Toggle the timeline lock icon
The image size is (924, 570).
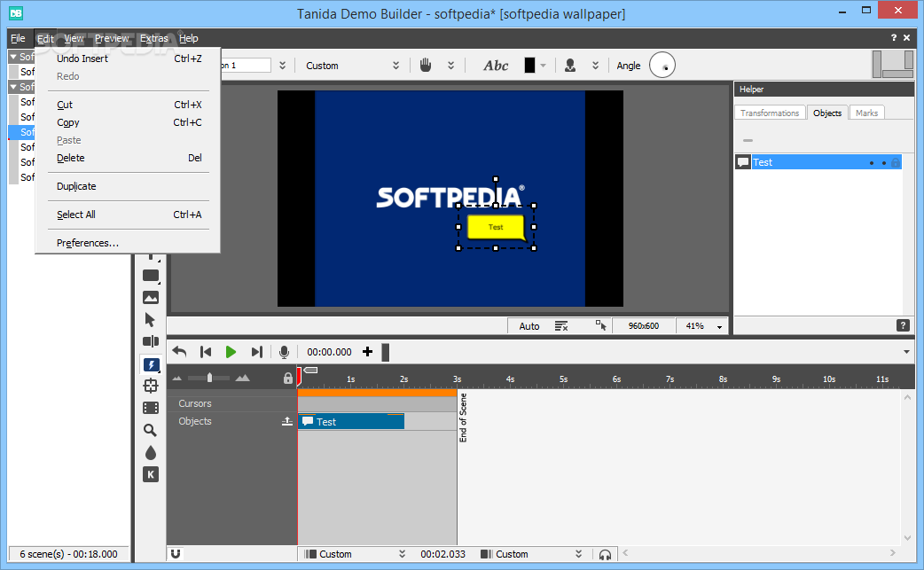288,378
